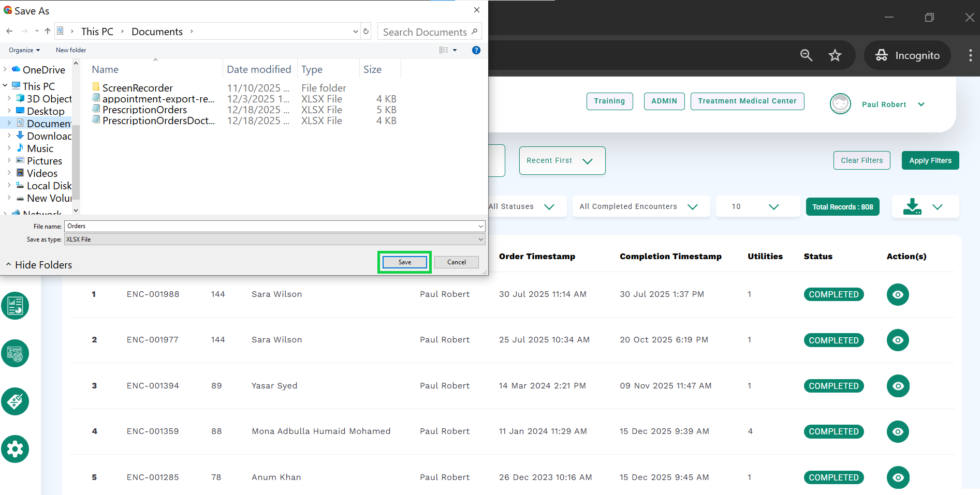980x495 pixels.
Task: Click the browser zoom magnifier icon
Action: pos(806,55)
